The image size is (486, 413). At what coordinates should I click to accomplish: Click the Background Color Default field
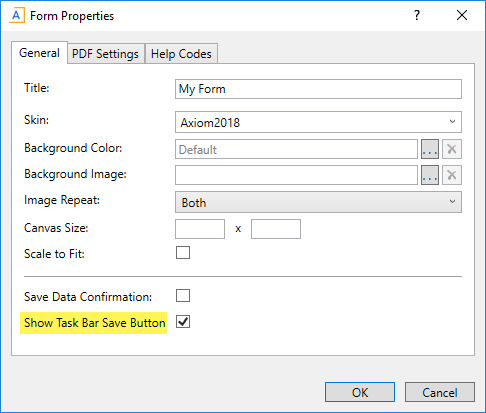coord(296,149)
